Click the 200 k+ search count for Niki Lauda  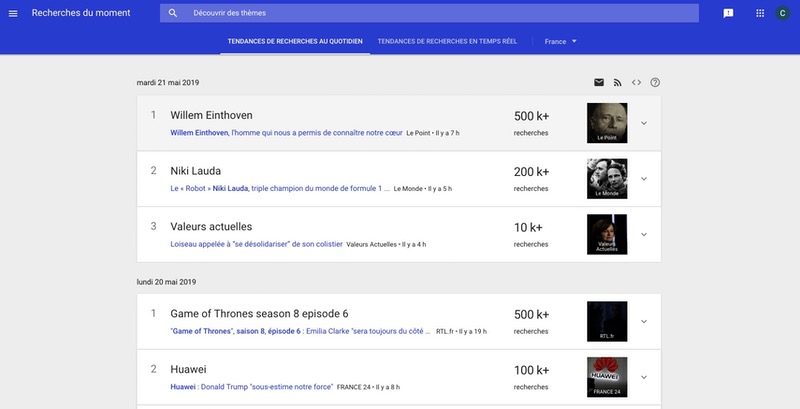tap(531, 172)
